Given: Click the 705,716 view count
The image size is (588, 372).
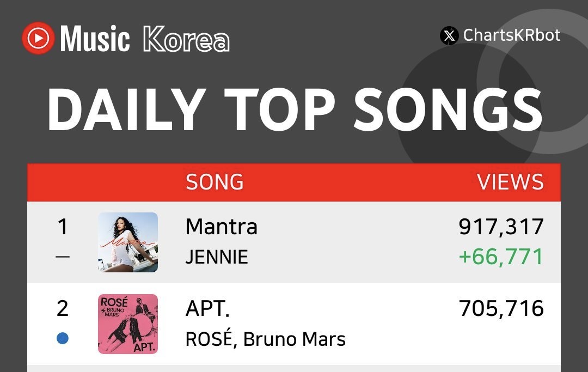Looking at the screenshot, I should point(501,309).
